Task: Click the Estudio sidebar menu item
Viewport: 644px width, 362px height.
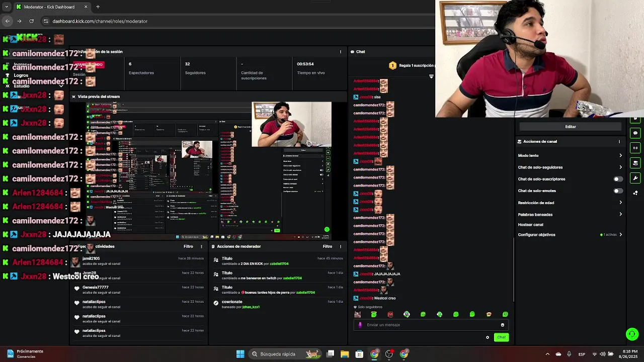Action: point(21,86)
